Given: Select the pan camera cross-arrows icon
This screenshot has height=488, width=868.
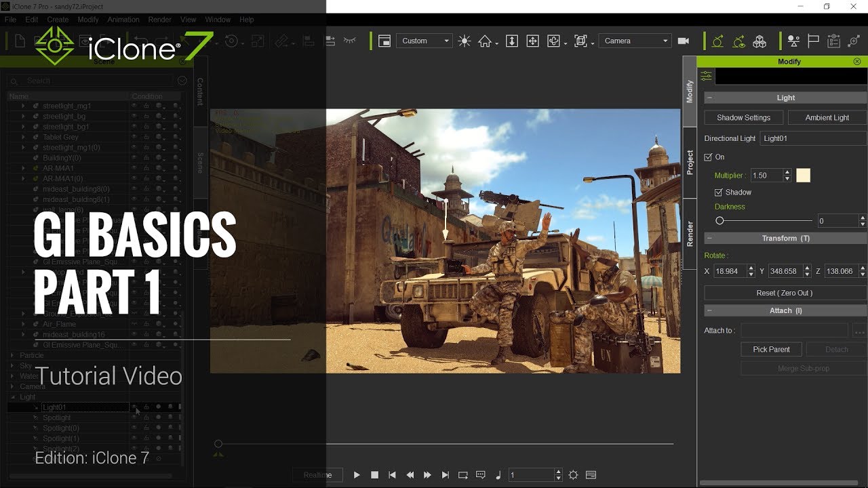Looking at the screenshot, I should pos(533,41).
